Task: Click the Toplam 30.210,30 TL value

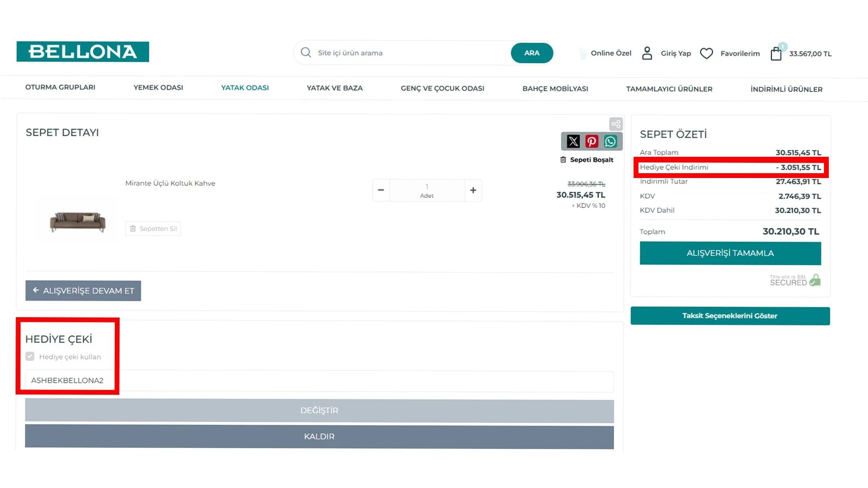Action: point(791,232)
